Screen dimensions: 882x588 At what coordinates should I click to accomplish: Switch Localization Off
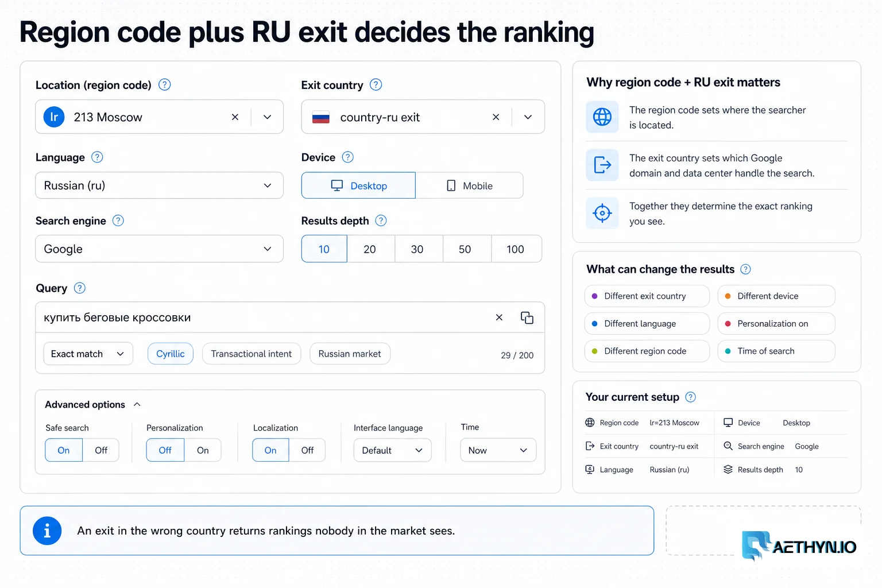[x=307, y=450]
